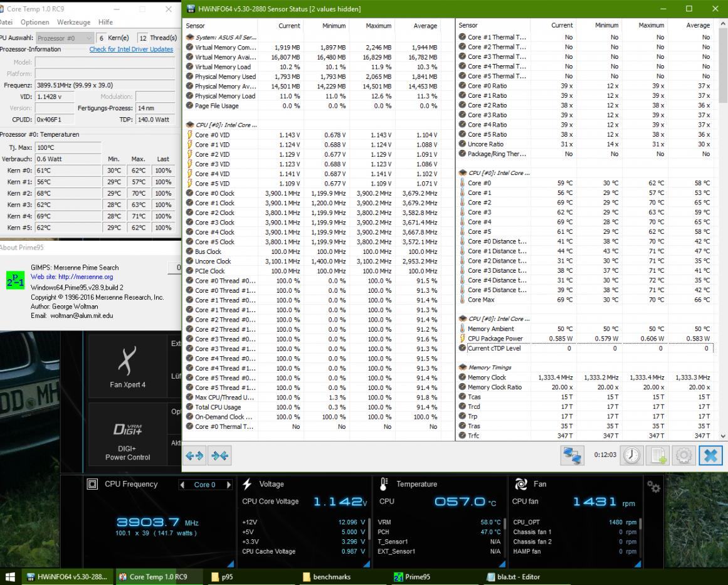
Task: Switch to Prime95 in the taskbar
Action: (x=413, y=577)
